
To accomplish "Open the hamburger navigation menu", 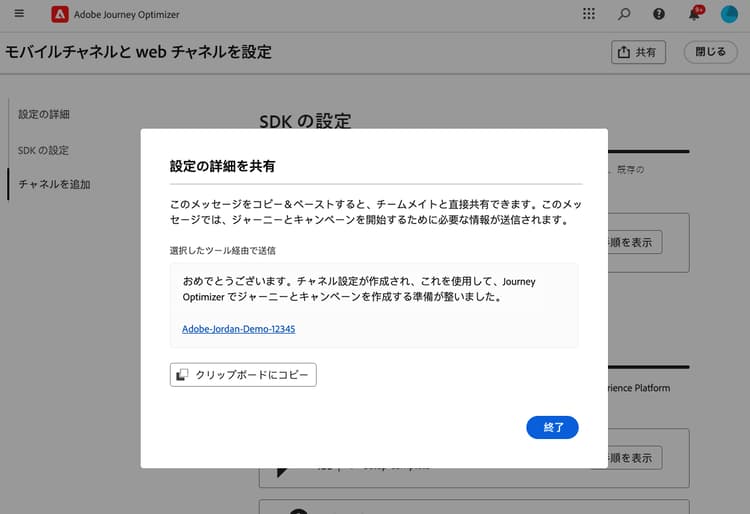I will click(x=19, y=13).
